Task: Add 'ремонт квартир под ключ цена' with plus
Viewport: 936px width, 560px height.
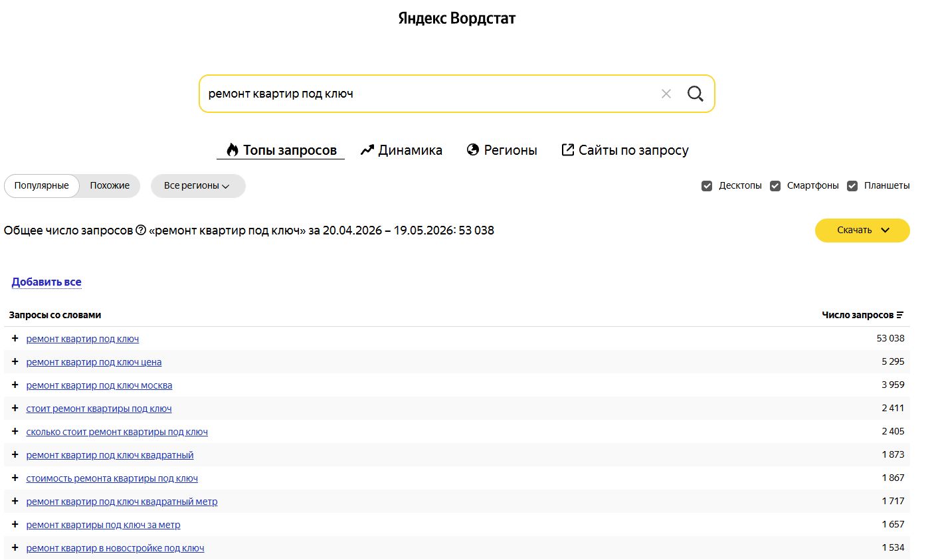Action: point(15,361)
